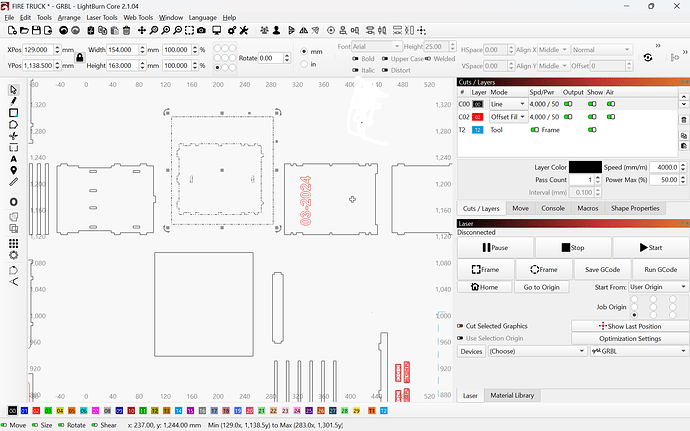The image size is (690, 431).
Task: Toggle Output for the C02 layer
Action: tap(568, 117)
